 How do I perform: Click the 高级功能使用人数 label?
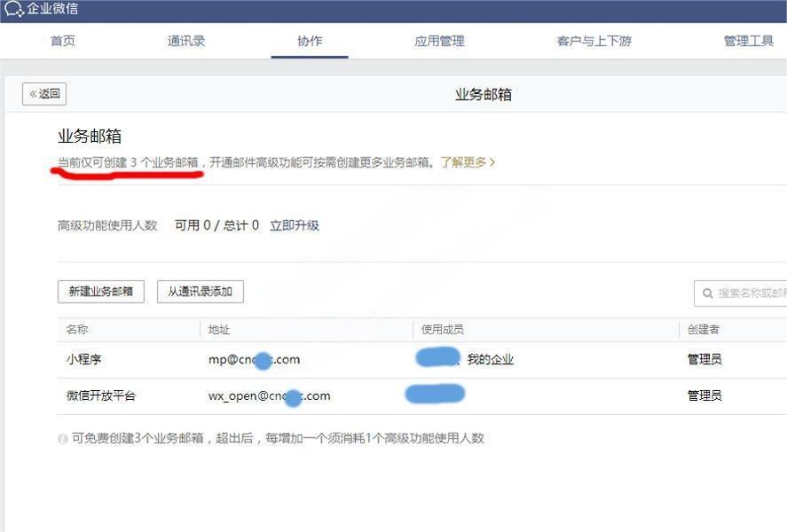(x=107, y=225)
